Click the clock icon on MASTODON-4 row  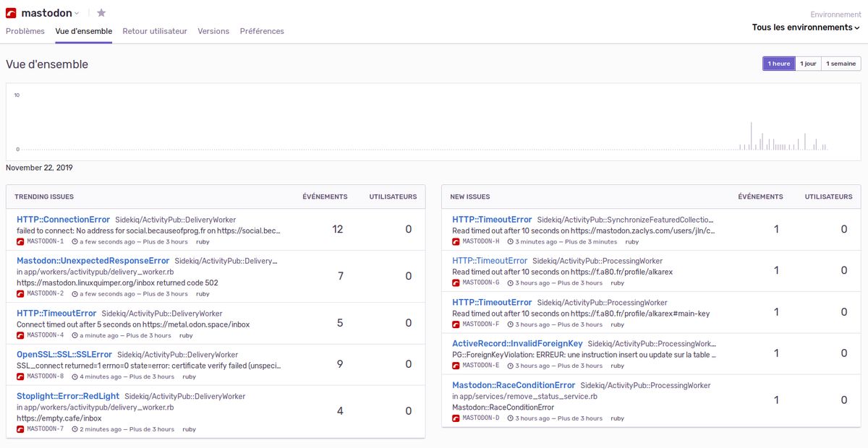[x=75, y=335]
